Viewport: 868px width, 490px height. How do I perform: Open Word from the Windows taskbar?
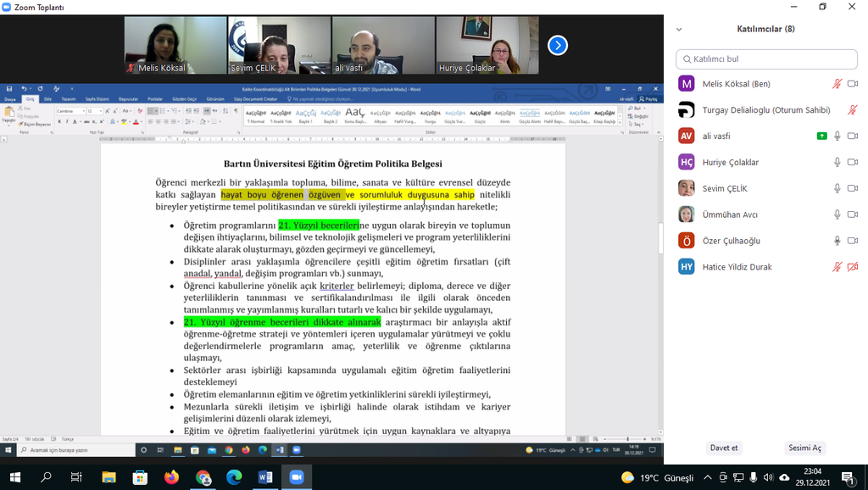pos(265,477)
